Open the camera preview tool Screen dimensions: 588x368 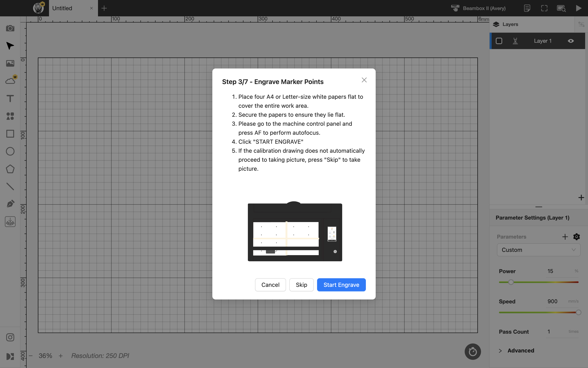coord(10,28)
